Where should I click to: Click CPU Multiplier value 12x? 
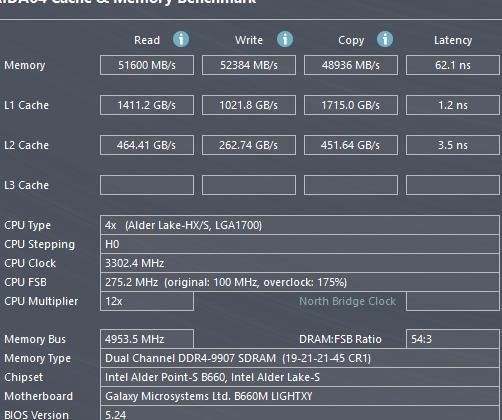[147, 301]
